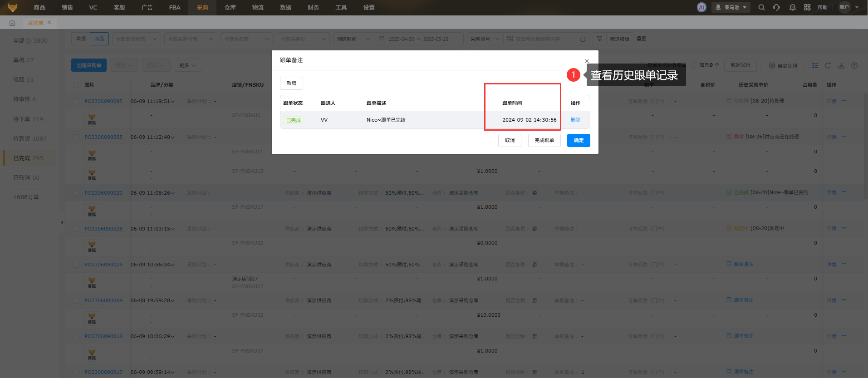Viewport: 868px width, 378px height.
Task: Go to the home icon tab
Action: click(x=12, y=23)
